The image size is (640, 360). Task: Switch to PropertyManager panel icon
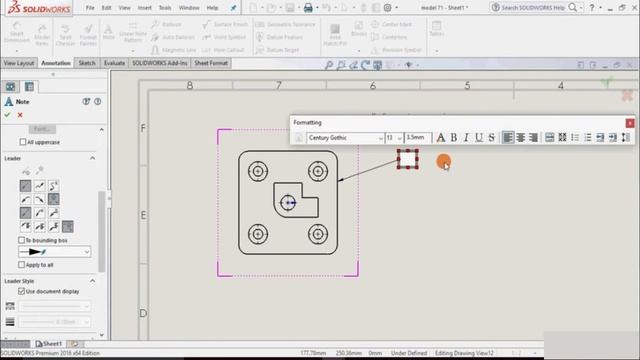29,87
